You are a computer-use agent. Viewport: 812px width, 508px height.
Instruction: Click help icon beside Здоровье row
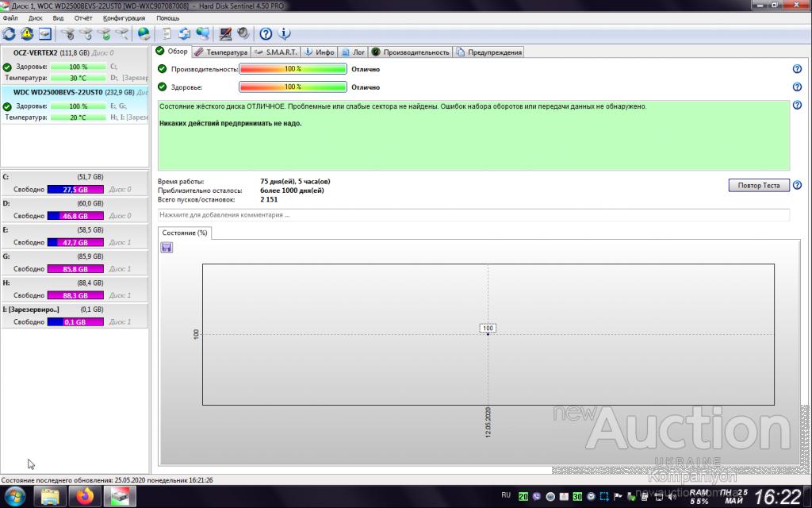[797, 87]
